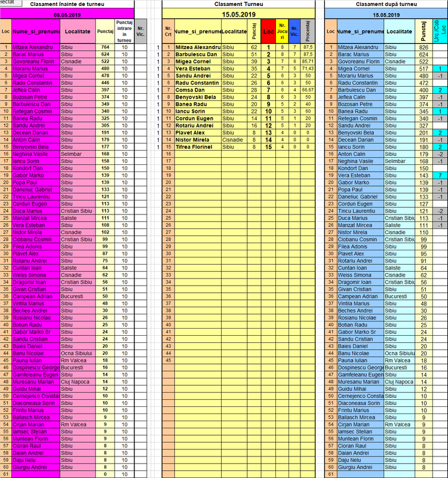Click the blue 15.05.2019 date cell
Image resolution: width=448 pixels, height=478 pixels.
(386, 14)
